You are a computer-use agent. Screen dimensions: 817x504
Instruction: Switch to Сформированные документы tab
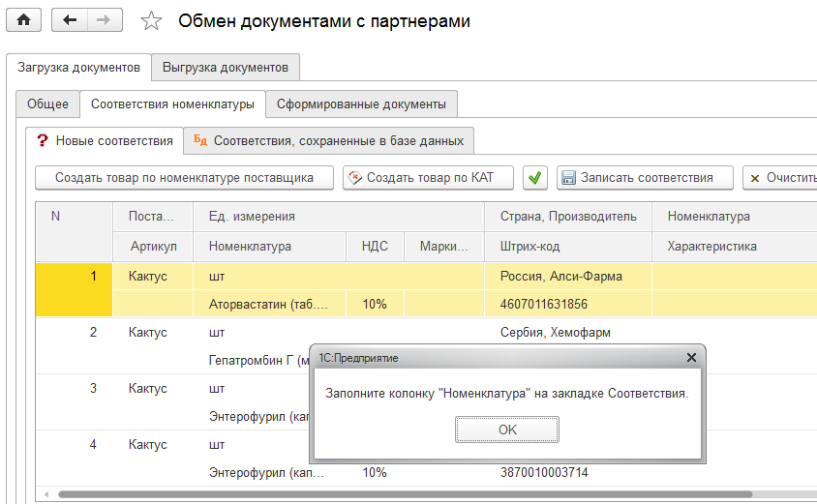pos(362,104)
